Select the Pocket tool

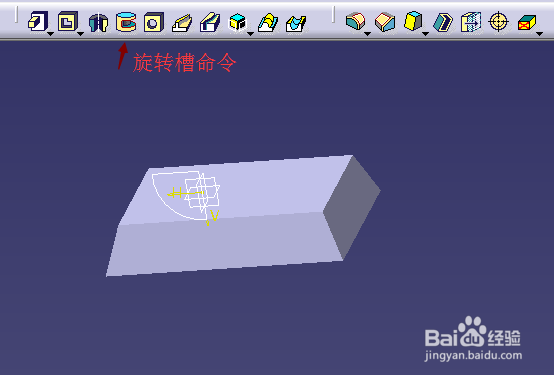click(67, 22)
